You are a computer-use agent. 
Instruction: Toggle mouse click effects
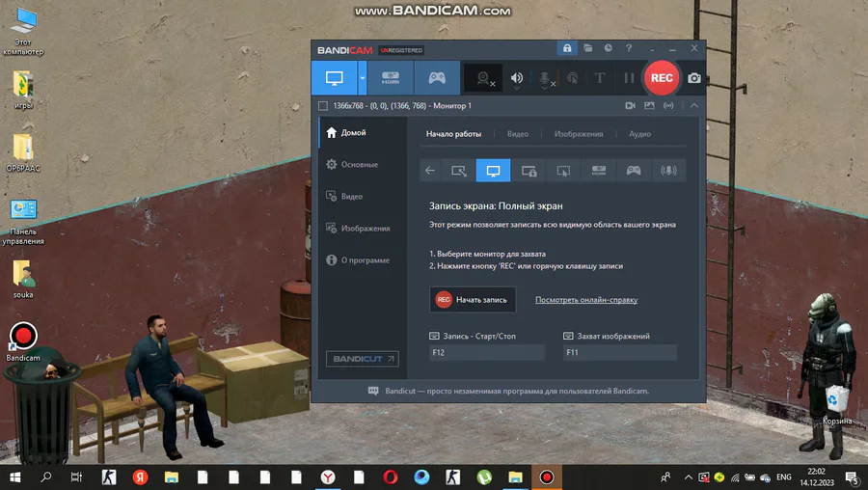click(x=572, y=78)
